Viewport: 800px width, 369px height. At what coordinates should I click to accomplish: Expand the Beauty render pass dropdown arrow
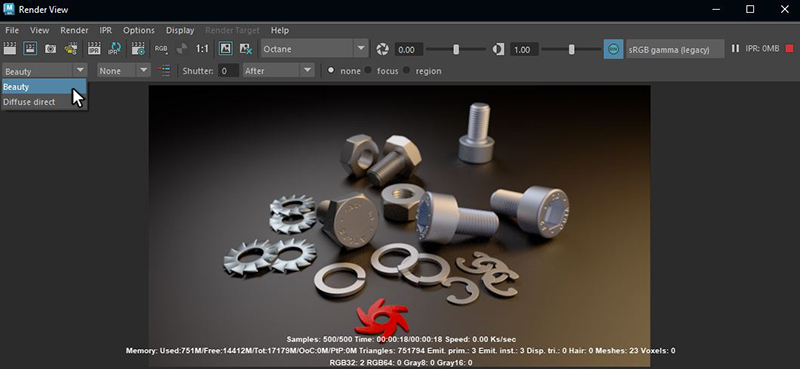point(80,70)
